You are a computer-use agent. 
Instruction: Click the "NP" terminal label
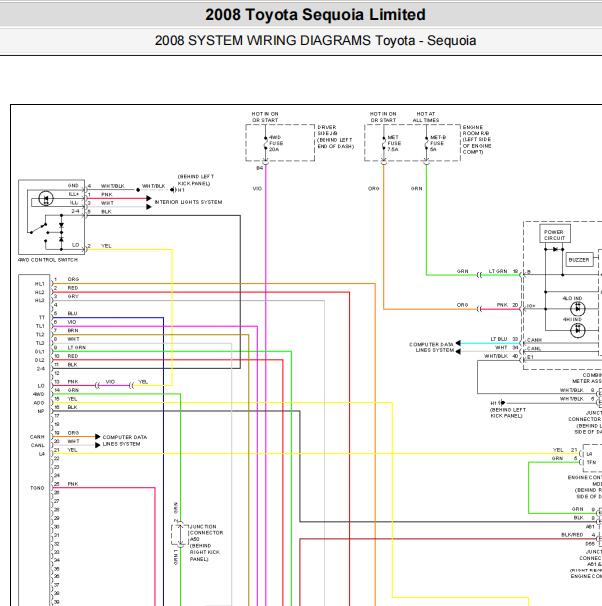[41, 411]
